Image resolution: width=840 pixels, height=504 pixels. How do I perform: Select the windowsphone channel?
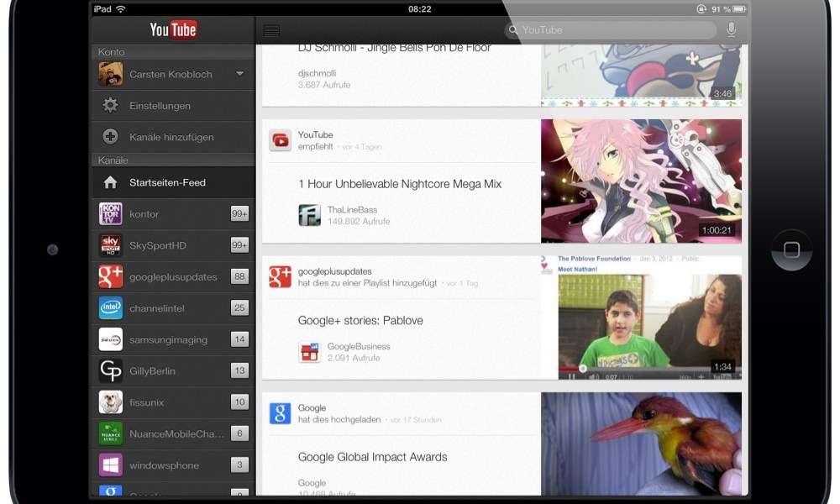coord(173,465)
